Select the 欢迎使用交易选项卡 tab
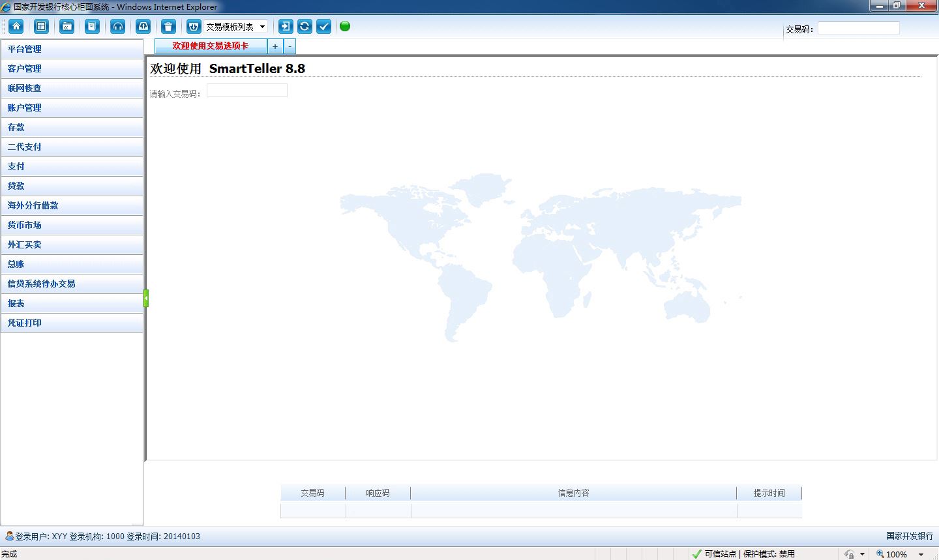This screenshot has height=560, width=939. [x=211, y=46]
